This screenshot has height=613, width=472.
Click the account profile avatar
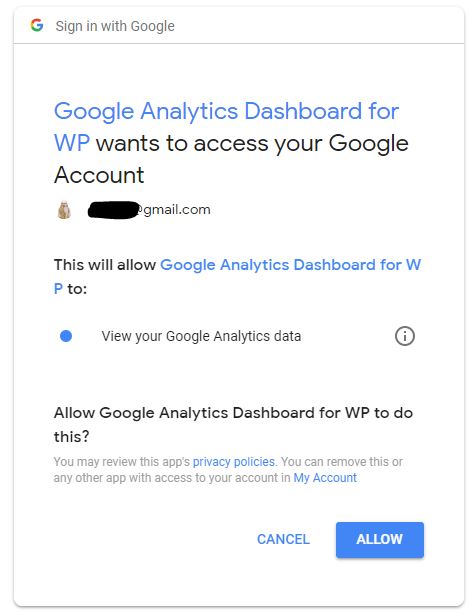click(x=64, y=210)
